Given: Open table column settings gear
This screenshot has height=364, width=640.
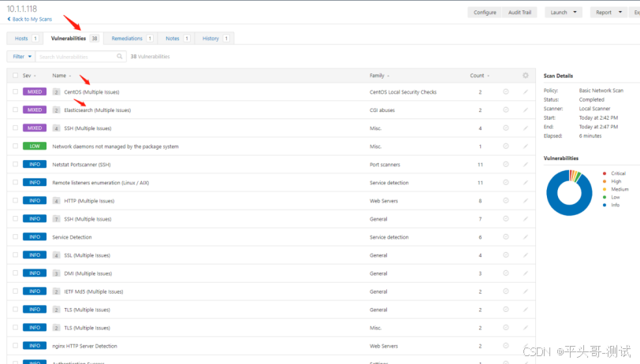Looking at the screenshot, I should [525, 76].
